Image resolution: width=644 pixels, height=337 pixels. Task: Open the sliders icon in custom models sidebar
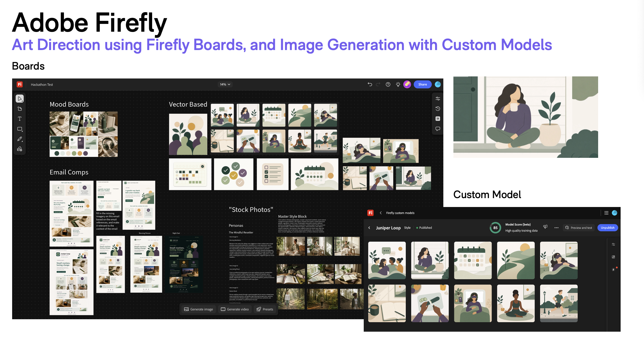(x=614, y=244)
